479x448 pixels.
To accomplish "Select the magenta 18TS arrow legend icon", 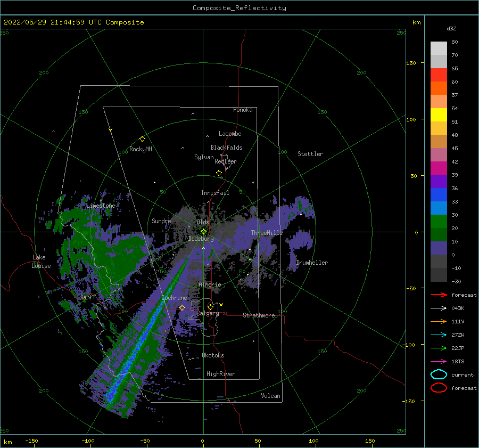I will pos(439,362).
